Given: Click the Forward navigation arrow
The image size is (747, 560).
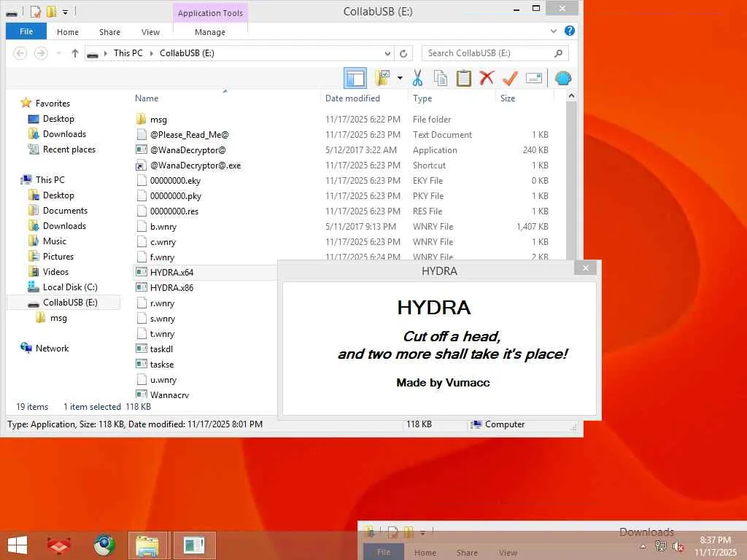Looking at the screenshot, I should click(41, 53).
